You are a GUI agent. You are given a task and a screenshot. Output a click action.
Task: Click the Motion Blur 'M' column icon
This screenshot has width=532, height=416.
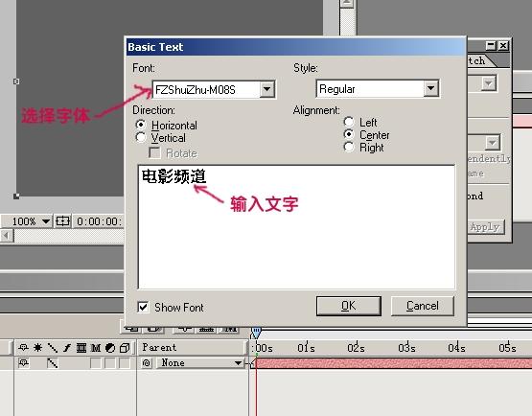coord(96,347)
